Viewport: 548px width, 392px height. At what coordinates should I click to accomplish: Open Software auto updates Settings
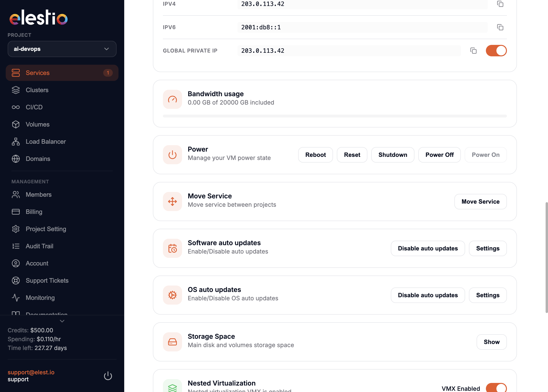(488, 248)
